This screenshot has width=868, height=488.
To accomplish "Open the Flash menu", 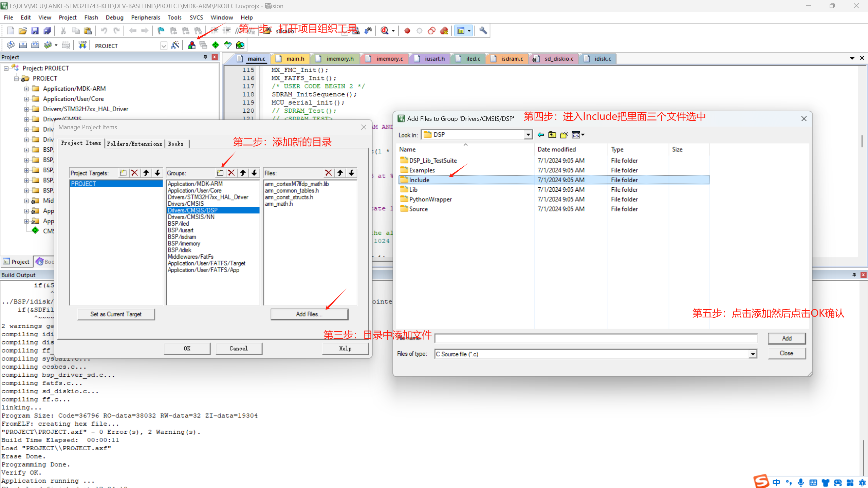I will tap(91, 17).
